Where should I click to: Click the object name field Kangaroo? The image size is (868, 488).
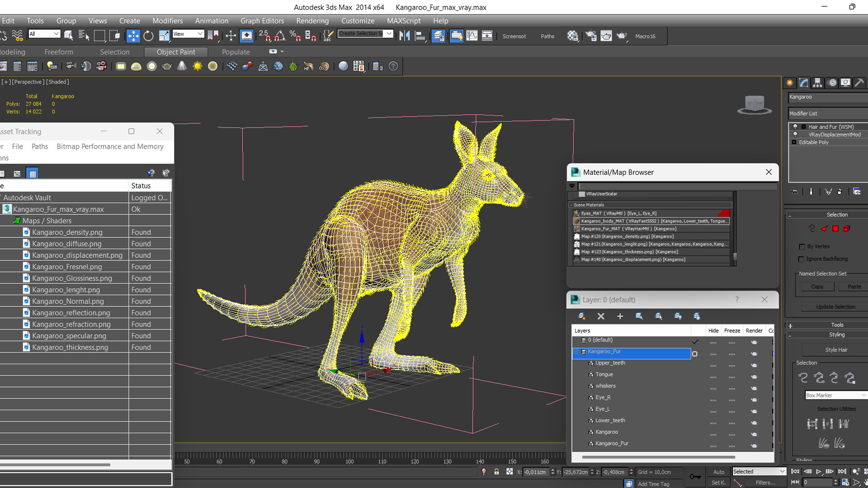(x=828, y=97)
